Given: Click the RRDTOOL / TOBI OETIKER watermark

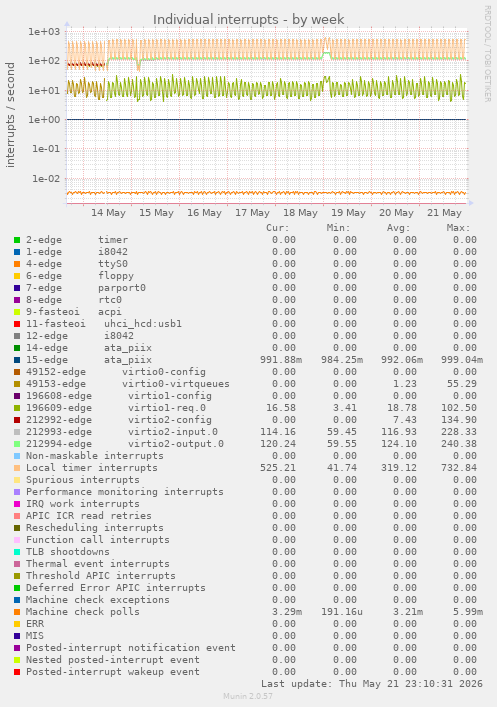Looking at the screenshot, I should tap(488, 53).
